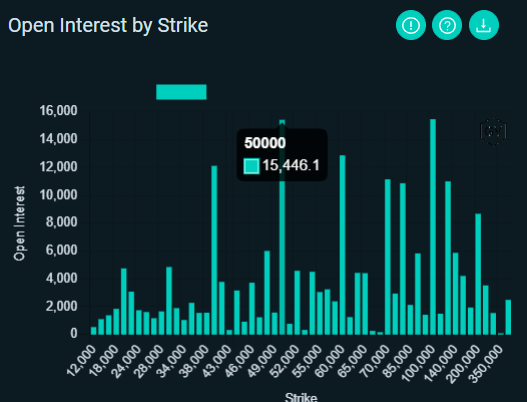The image size is (527, 402).
Task: Click the '16,000' y-axis label
Action: pyautogui.click(x=58, y=111)
